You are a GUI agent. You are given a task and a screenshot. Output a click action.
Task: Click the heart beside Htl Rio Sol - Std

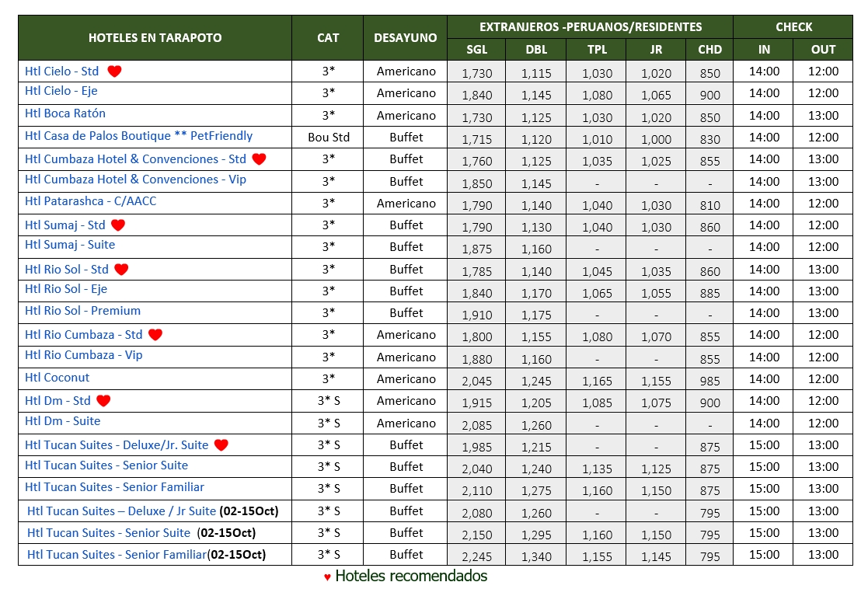pos(121,270)
